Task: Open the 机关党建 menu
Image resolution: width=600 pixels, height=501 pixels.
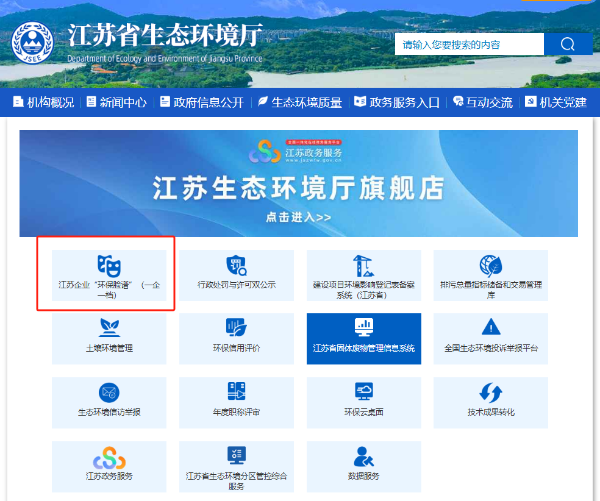Action: point(563,102)
